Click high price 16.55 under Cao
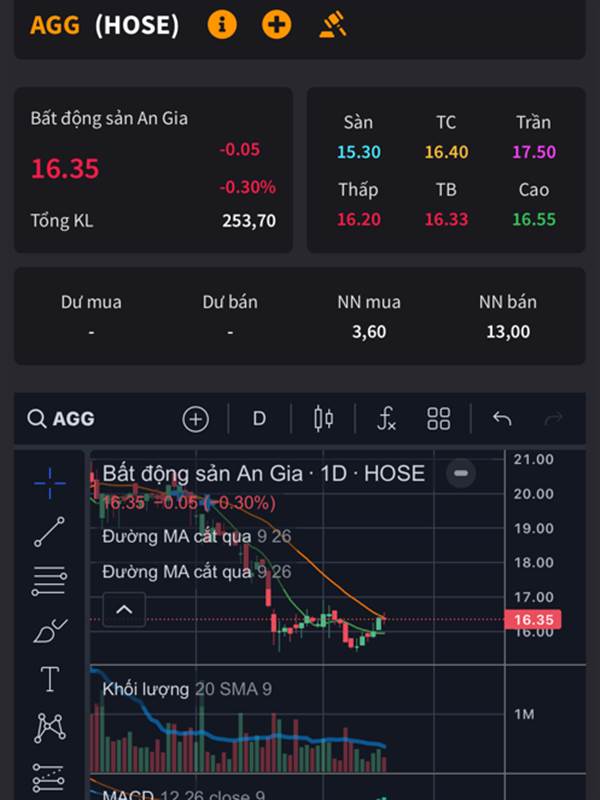 [x=534, y=219]
